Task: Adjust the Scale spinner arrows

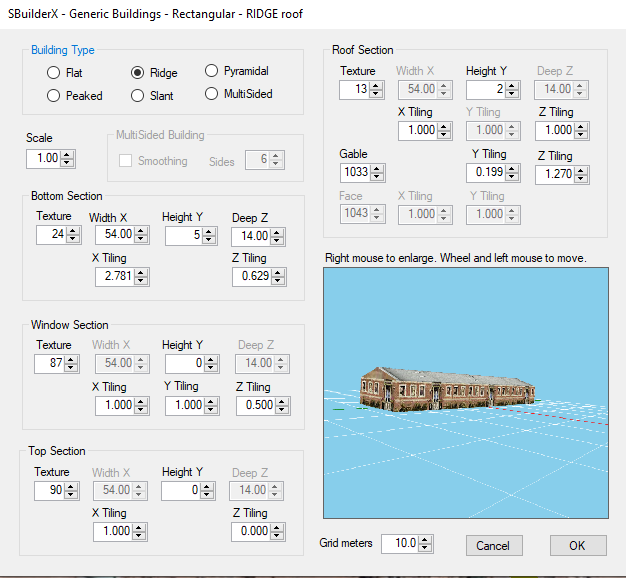Action: (x=67, y=158)
